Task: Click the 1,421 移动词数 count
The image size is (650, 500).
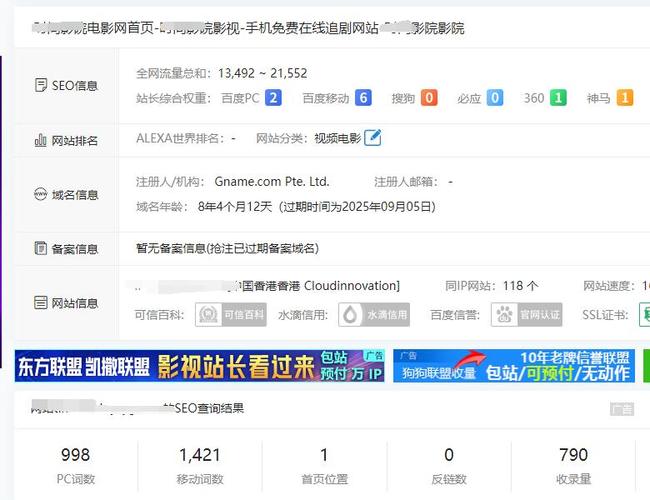Action: click(x=200, y=455)
